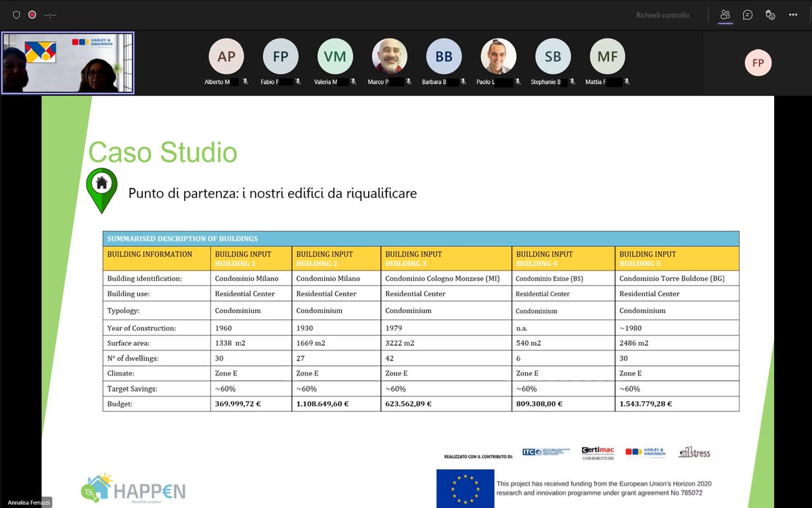The image size is (812, 508).
Task: Click the shield security icon
Action: 16,14
